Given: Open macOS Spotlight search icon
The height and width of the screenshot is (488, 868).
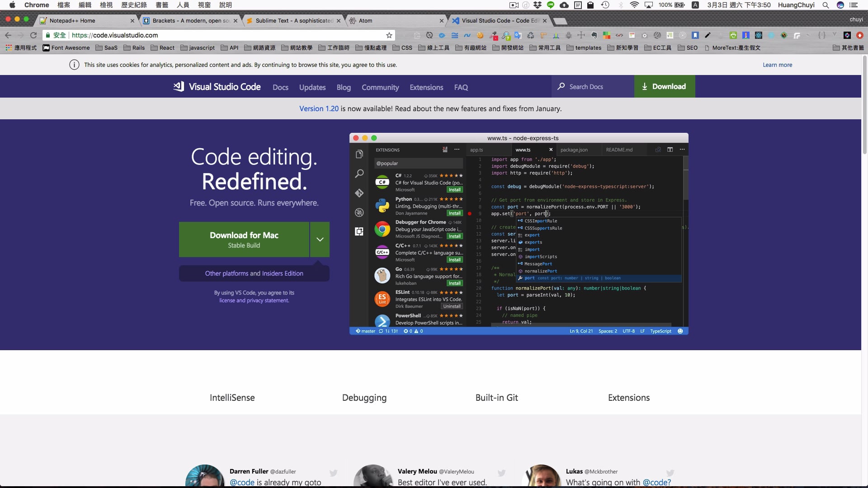Looking at the screenshot, I should [x=826, y=5].
